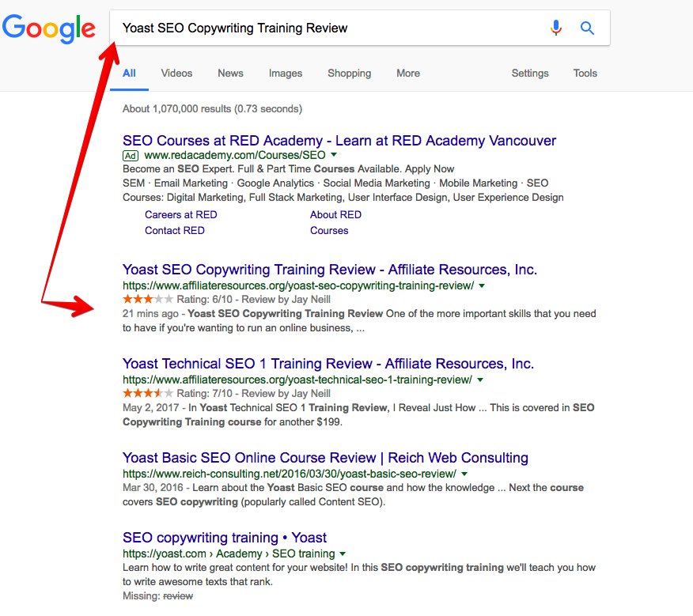Open the search Tools options
Image resolution: width=693 pixels, height=616 pixels.
click(x=585, y=74)
